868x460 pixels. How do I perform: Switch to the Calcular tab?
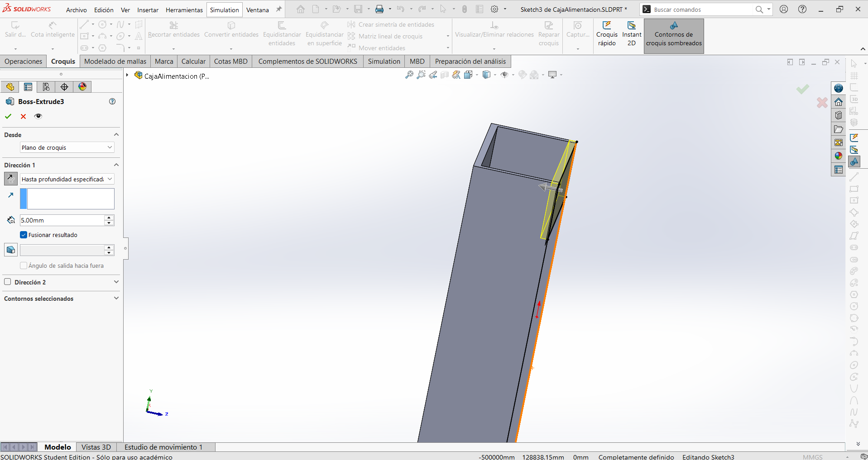[193, 62]
